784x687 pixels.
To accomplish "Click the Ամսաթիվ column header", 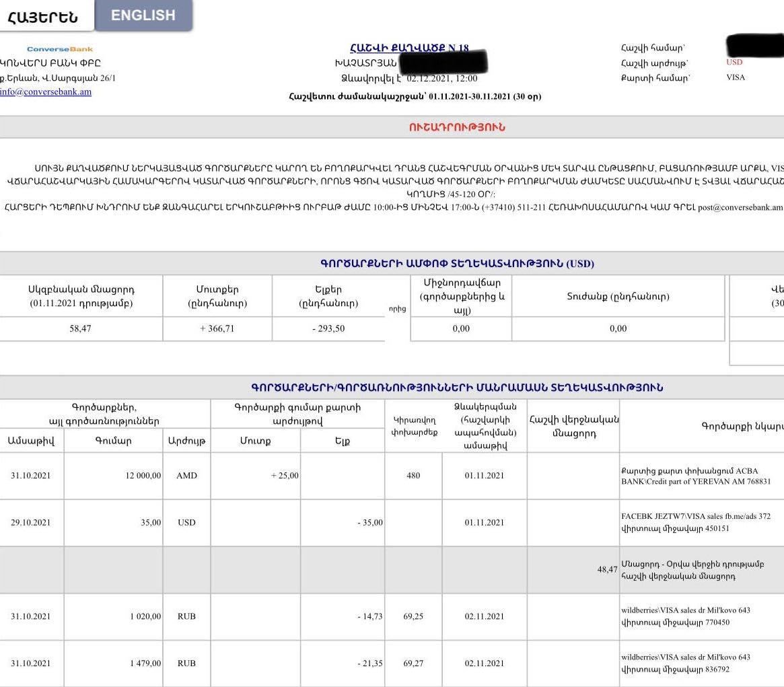I will [x=31, y=441].
